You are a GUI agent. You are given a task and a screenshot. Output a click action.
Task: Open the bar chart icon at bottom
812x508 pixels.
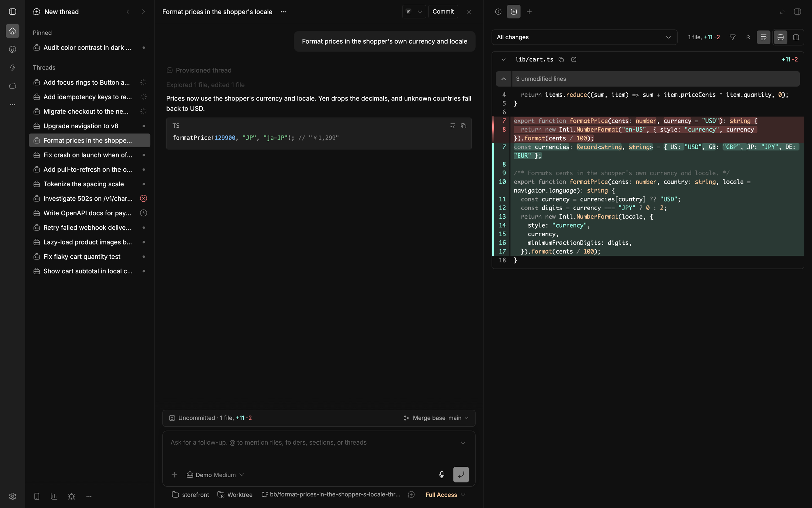(54, 496)
